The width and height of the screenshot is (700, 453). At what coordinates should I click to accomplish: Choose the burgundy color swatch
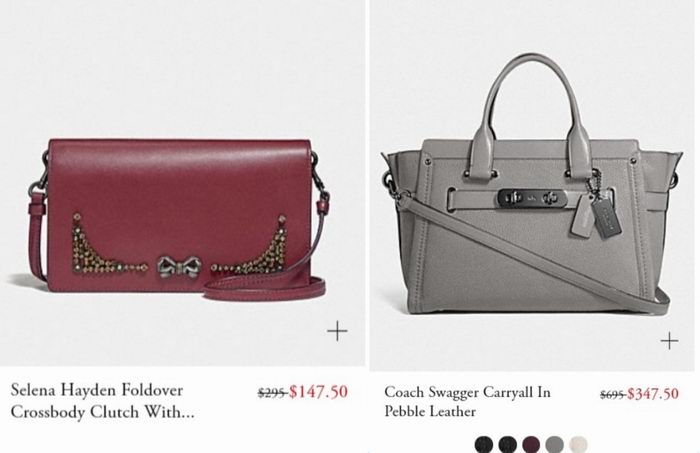coord(531,445)
